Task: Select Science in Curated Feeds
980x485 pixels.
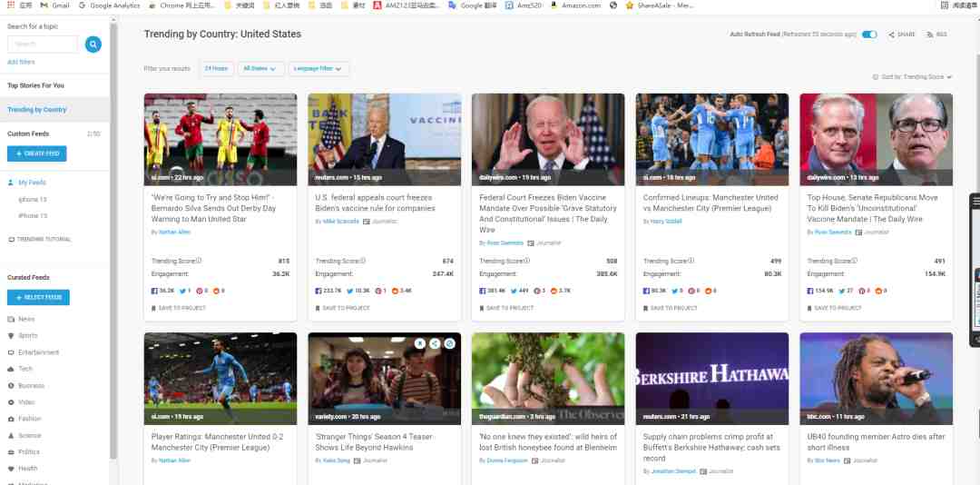Action: point(24,436)
